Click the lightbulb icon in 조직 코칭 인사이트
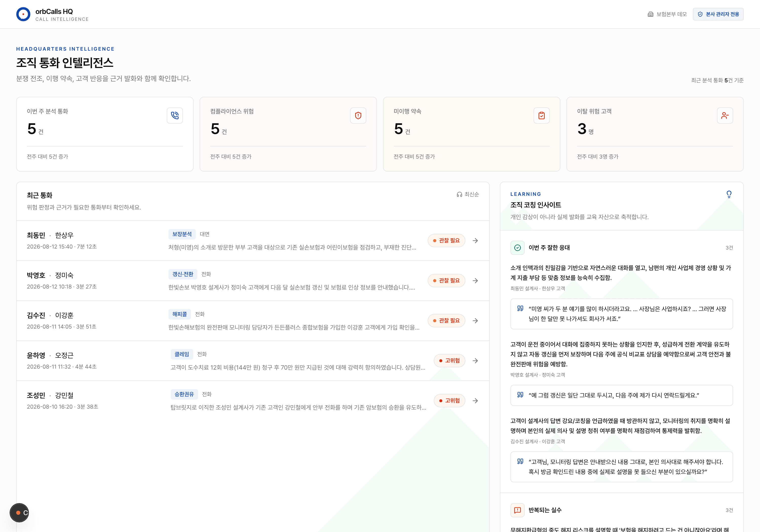 coord(729,194)
